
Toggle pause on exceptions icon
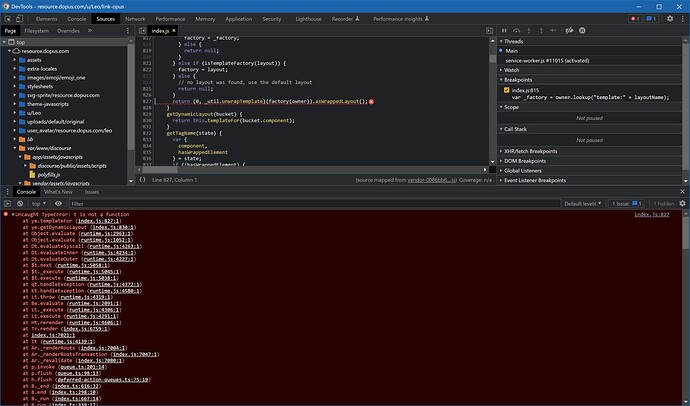pos(582,30)
